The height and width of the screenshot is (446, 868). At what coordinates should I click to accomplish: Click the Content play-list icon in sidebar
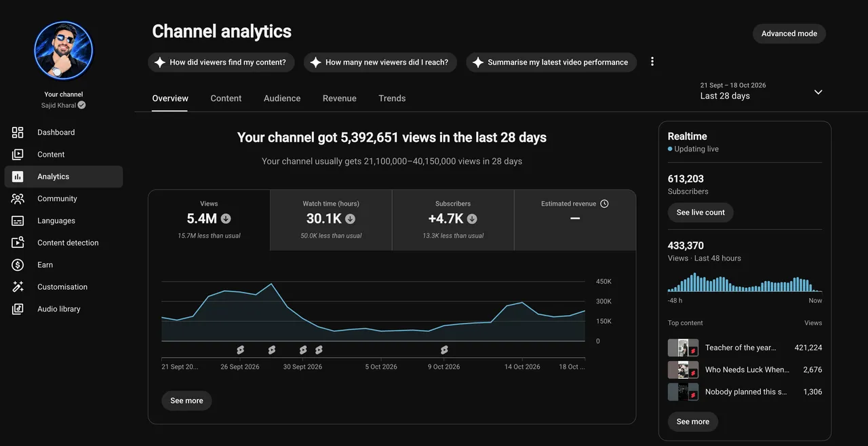18,154
